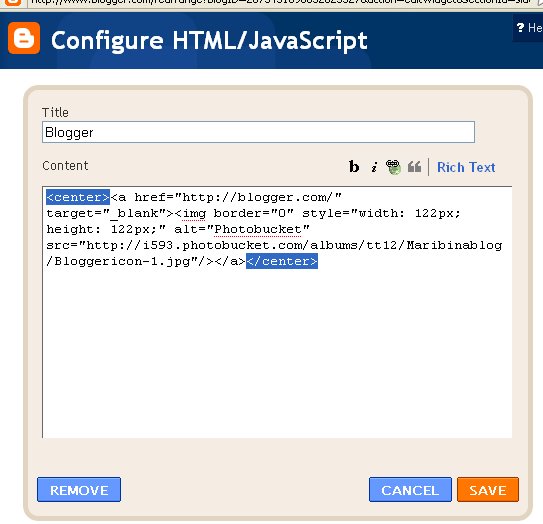Apply blockquote using the quote icon
The width and height of the screenshot is (543, 524).
(x=414, y=167)
